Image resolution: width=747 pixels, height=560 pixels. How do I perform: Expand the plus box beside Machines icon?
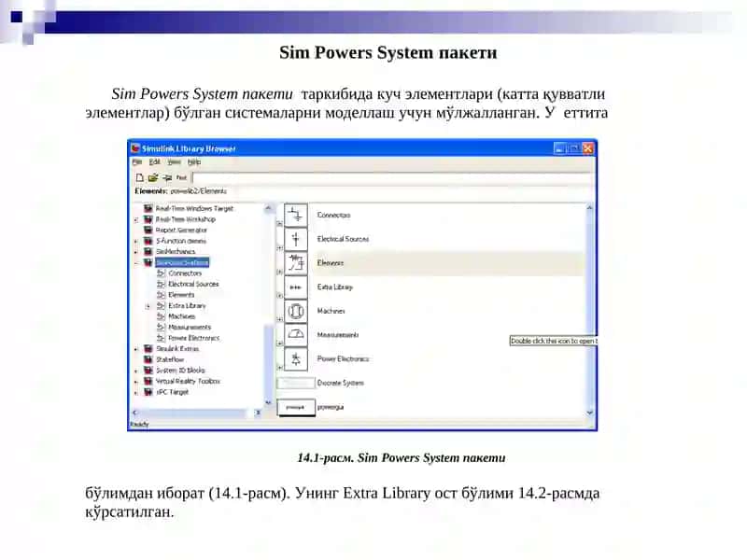click(279, 319)
